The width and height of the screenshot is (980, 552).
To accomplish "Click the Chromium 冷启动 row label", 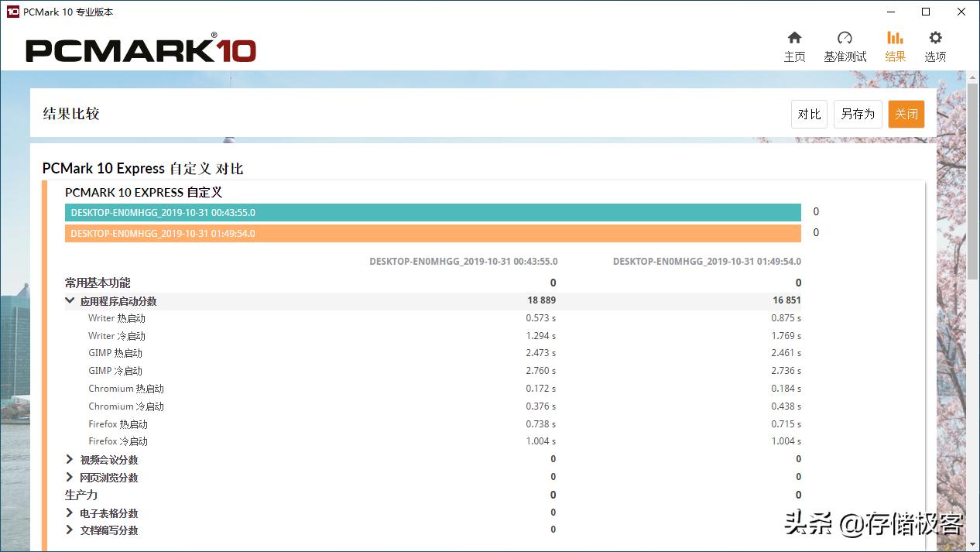I will [x=126, y=406].
